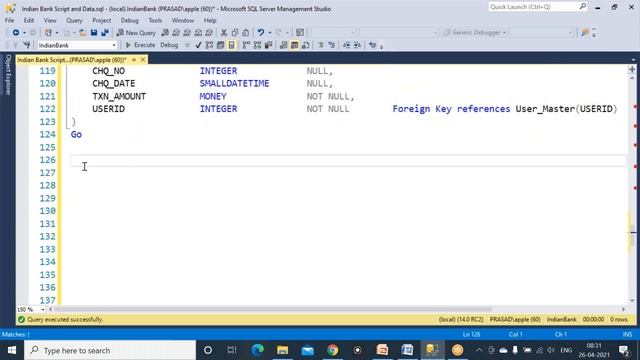Toggle Include Actual Execution Plan
This screenshot has width=640, height=360.
[246, 45]
